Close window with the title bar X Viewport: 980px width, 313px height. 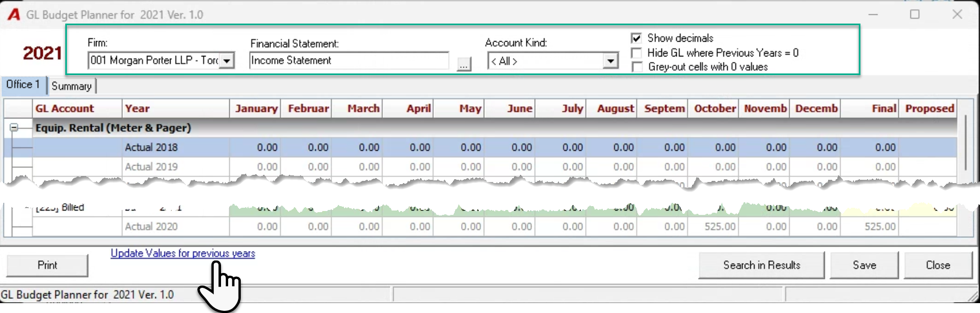click(x=958, y=14)
